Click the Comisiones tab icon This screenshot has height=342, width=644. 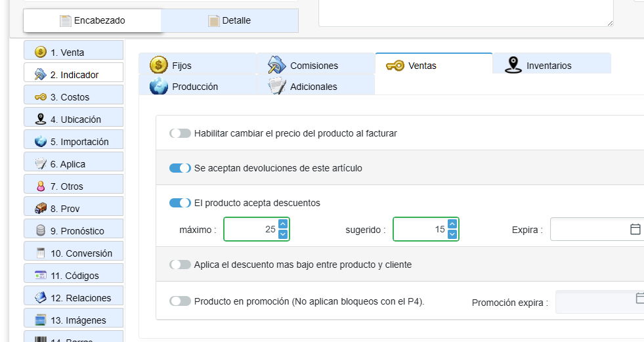pos(277,65)
